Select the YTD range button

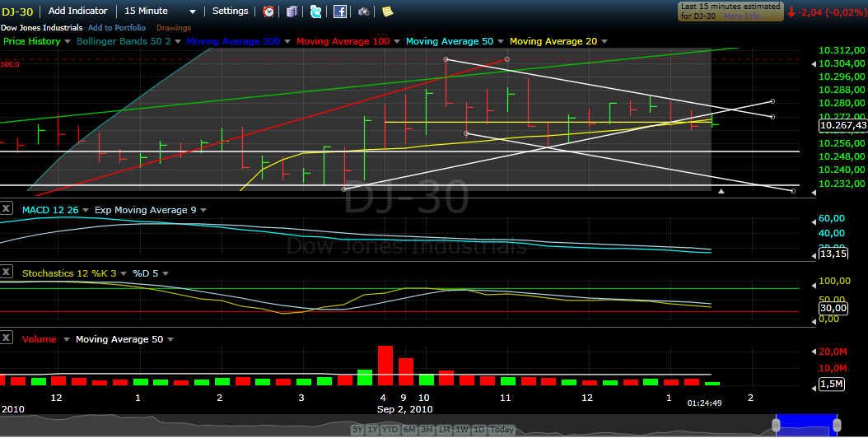pyautogui.click(x=390, y=430)
